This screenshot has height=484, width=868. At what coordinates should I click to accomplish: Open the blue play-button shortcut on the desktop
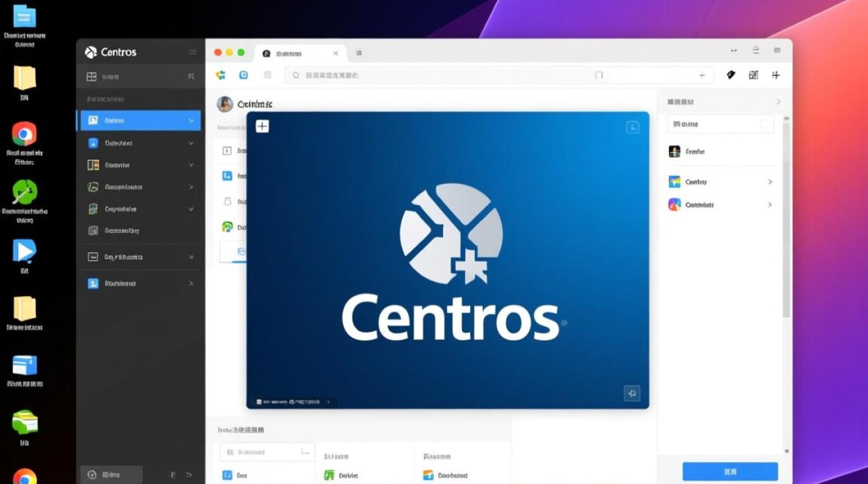click(x=25, y=251)
